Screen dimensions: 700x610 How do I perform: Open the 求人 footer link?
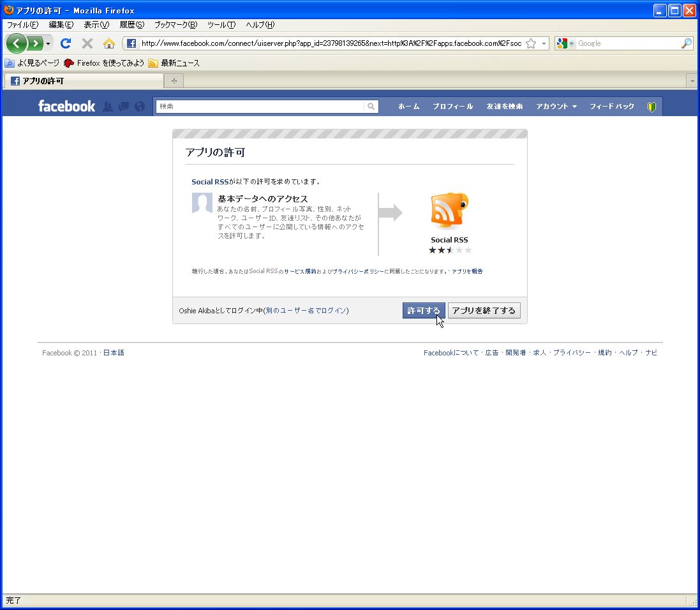click(x=540, y=353)
